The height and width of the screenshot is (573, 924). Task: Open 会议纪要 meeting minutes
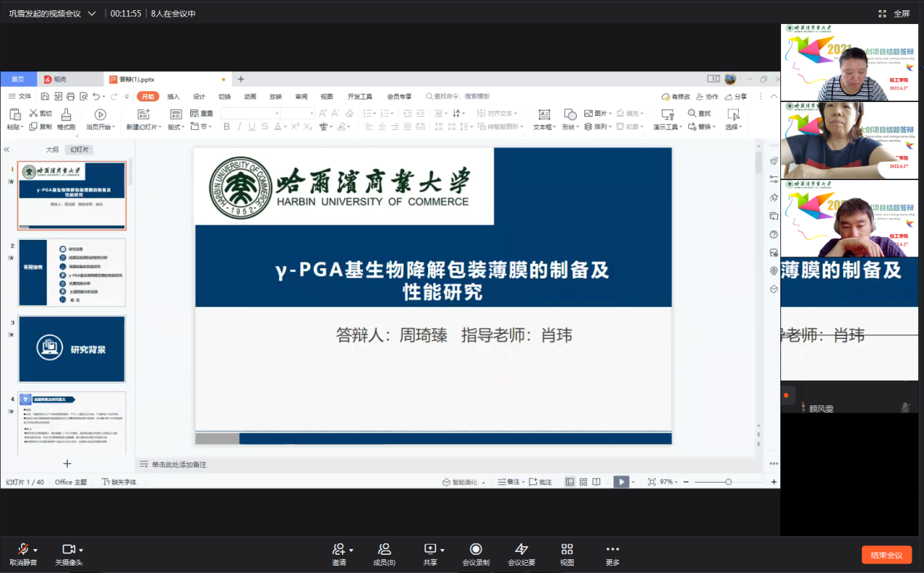point(521,549)
